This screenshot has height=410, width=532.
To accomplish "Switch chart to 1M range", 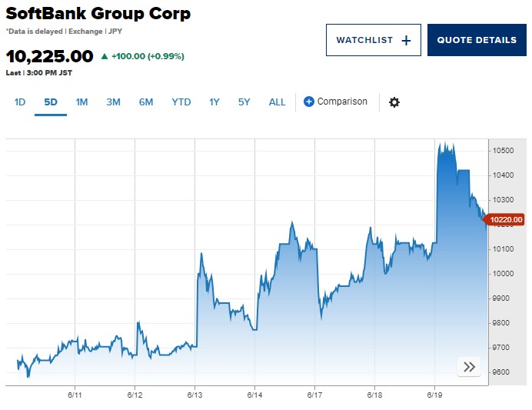I will click(81, 102).
